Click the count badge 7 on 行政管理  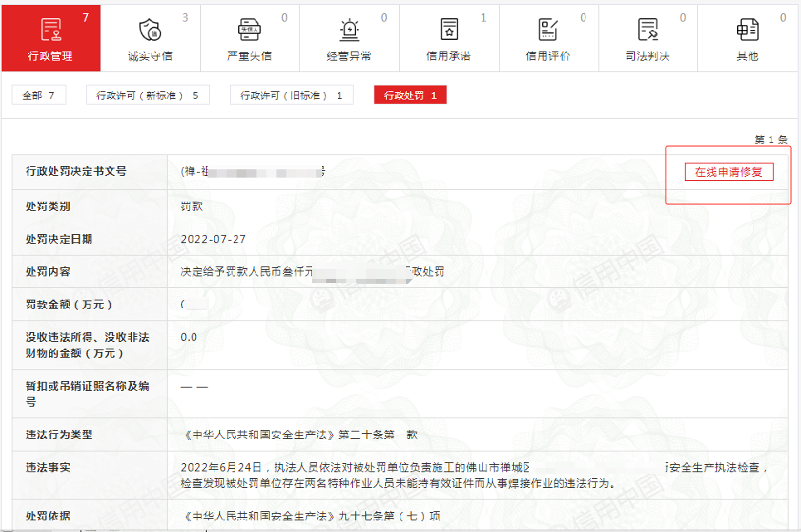85,18
